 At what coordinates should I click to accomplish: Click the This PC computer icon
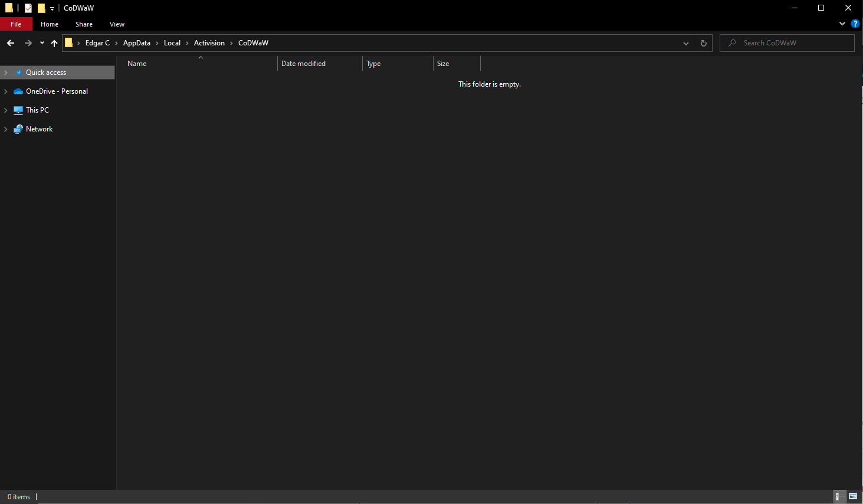pos(18,110)
